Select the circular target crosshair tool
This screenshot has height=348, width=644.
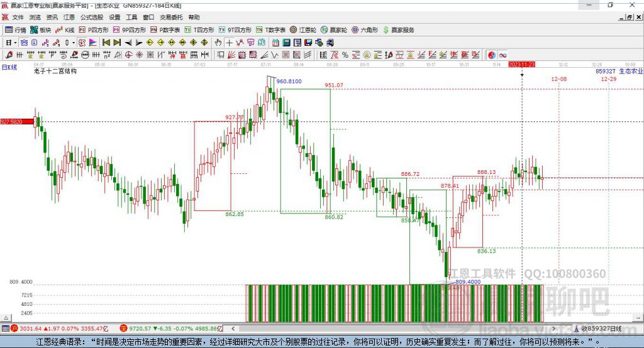point(128,55)
